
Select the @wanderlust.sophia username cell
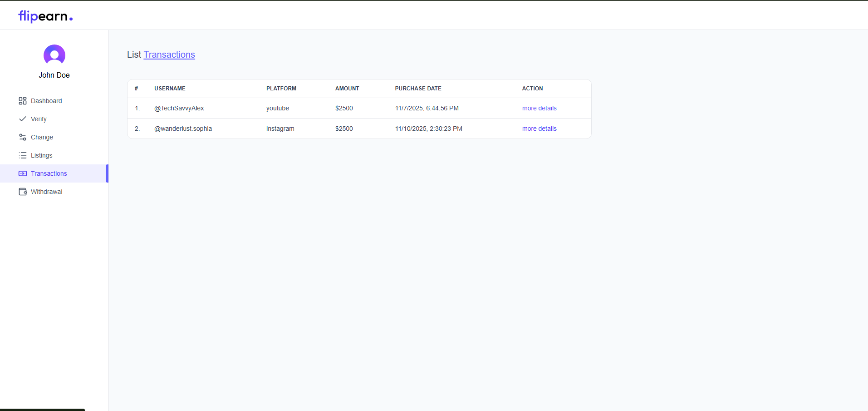[183, 129]
